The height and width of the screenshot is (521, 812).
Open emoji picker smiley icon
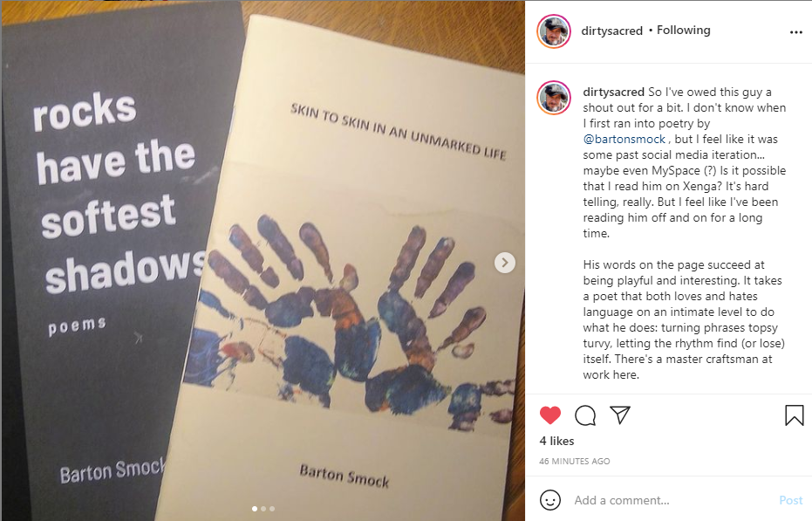pos(550,500)
